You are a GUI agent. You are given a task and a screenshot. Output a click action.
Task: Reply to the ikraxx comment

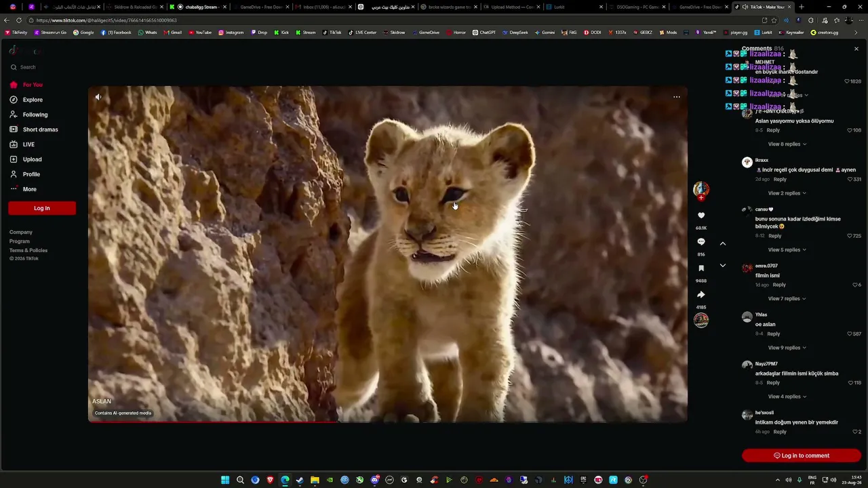pyautogui.click(x=780, y=180)
